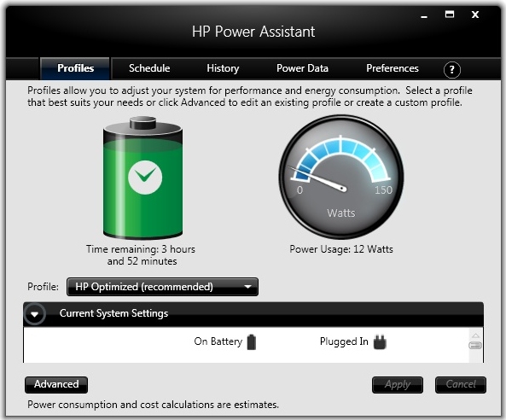Open the Preferences tab
The height and width of the screenshot is (420, 506).
pos(393,68)
